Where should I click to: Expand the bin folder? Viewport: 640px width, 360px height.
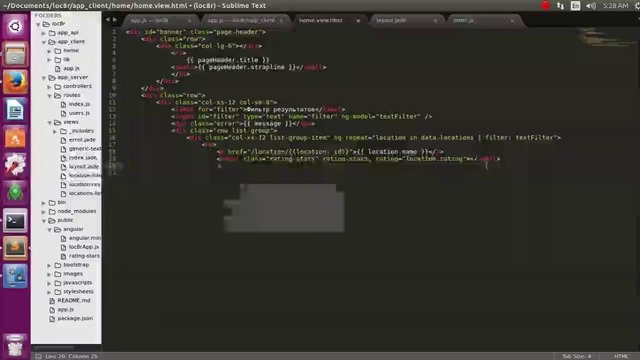tap(44, 202)
